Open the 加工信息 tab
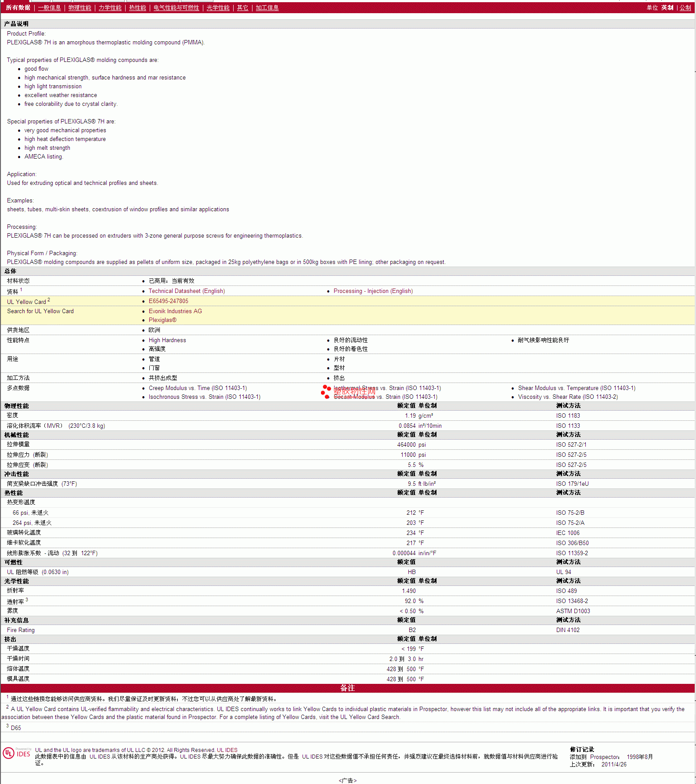Screen dimensions: 696x784 click(x=267, y=8)
